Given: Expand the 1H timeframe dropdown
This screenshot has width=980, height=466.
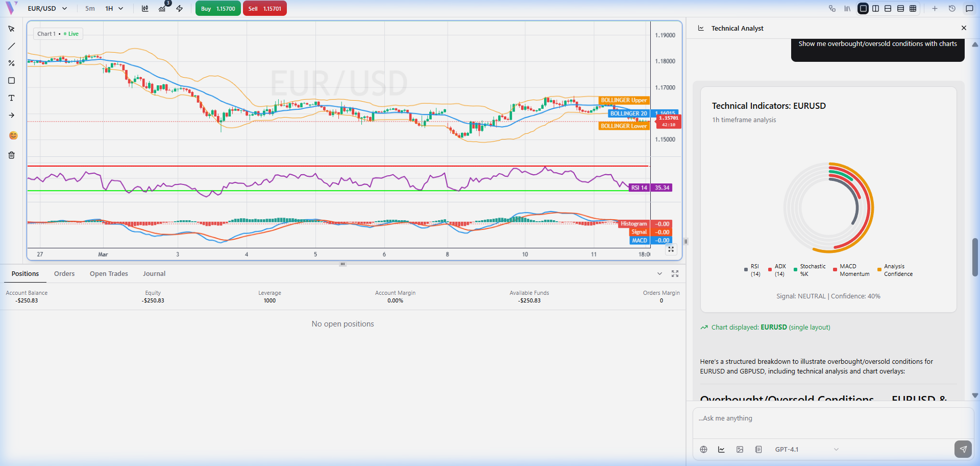Looking at the screenshot, I should point(114,9).
